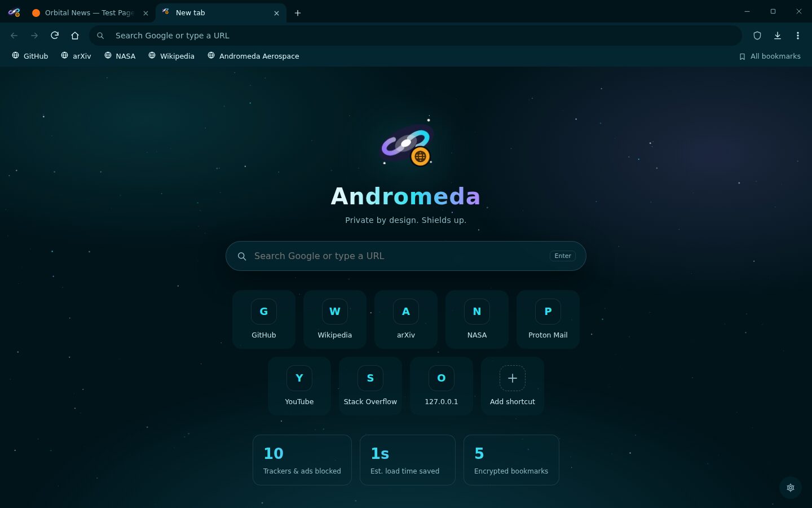Click the Andromeda browser logo in tab strip
812x508 pixels.
(x=14, y=12)
